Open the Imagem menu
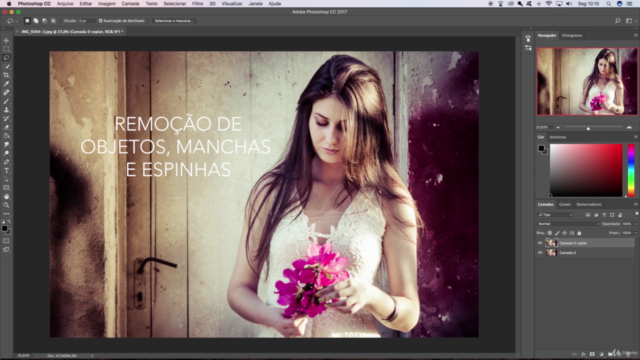The height and width of the screenshot is (360, 640). pos(107,4)
